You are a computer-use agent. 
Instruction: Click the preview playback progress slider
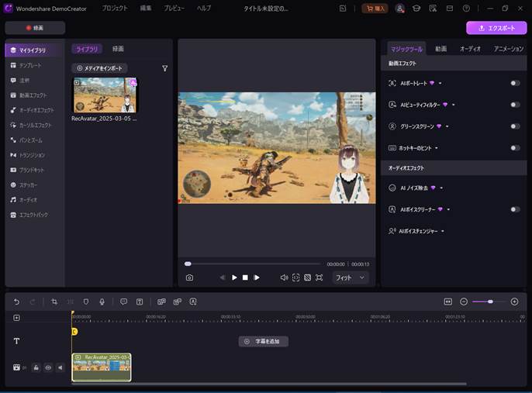click(253, 264)
